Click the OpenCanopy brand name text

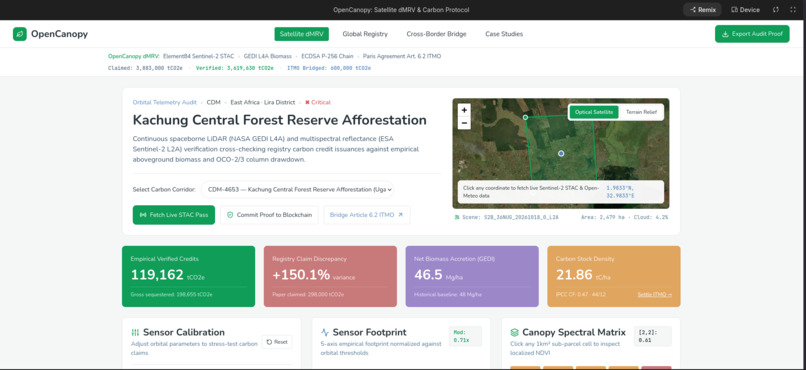pyautogui.click(x=59, y=34)
